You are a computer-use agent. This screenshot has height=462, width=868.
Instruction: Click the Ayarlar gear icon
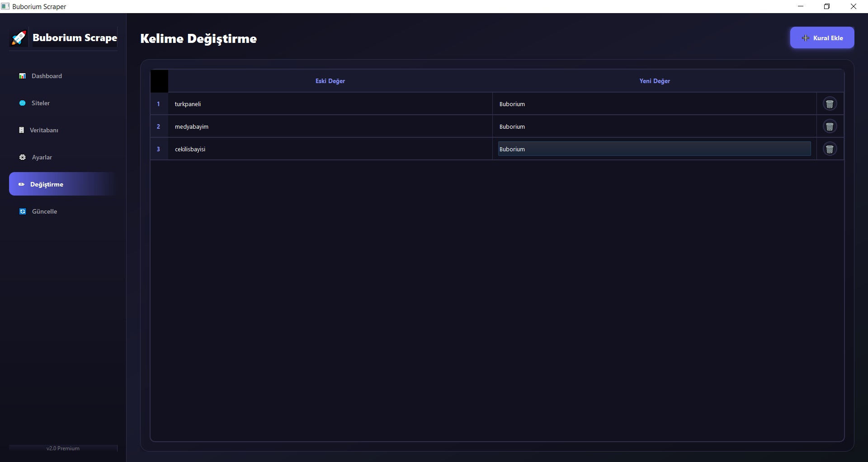pyautogui.click(x=23, y=157)
